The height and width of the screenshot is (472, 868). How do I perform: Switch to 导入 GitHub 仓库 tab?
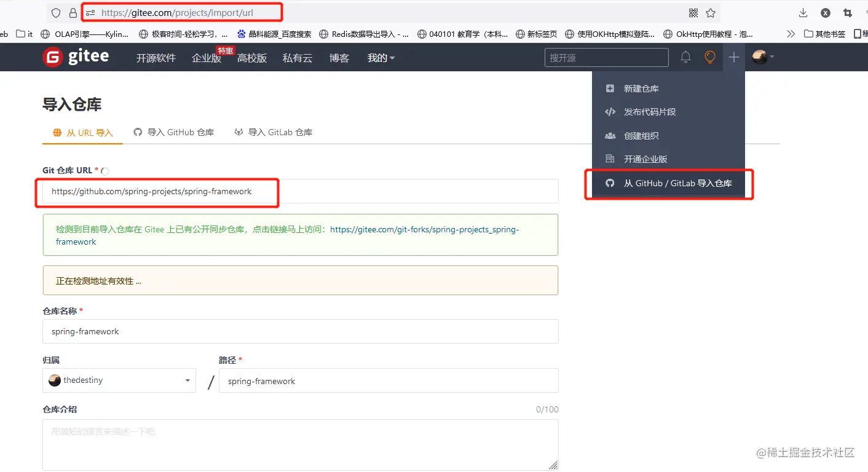[174, 132]
